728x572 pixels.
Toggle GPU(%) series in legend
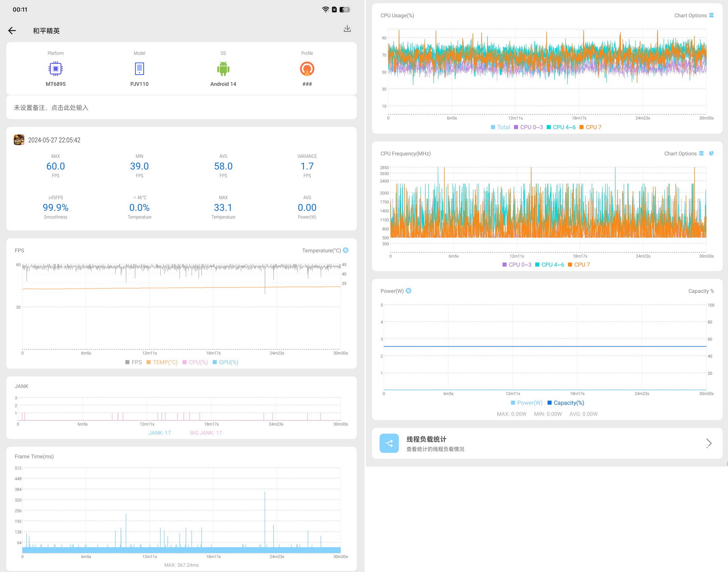coord(226,362)
